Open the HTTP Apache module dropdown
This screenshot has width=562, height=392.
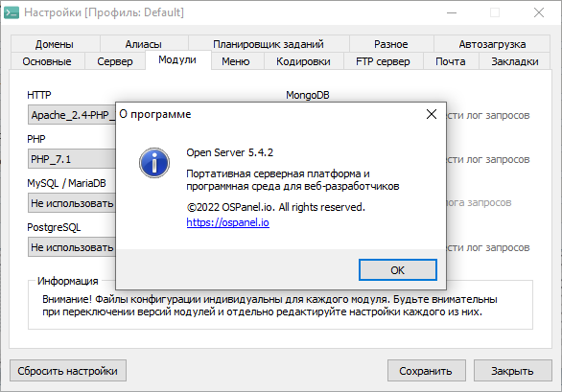point(72,115)
